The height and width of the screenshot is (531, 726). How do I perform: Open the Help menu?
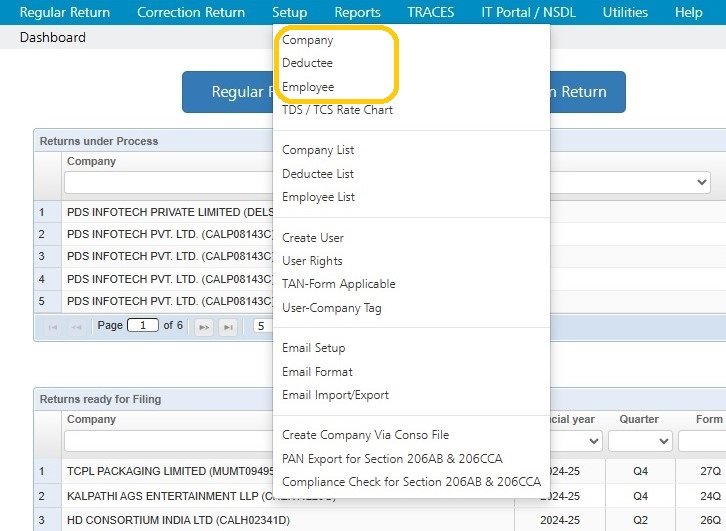(688, 12)
